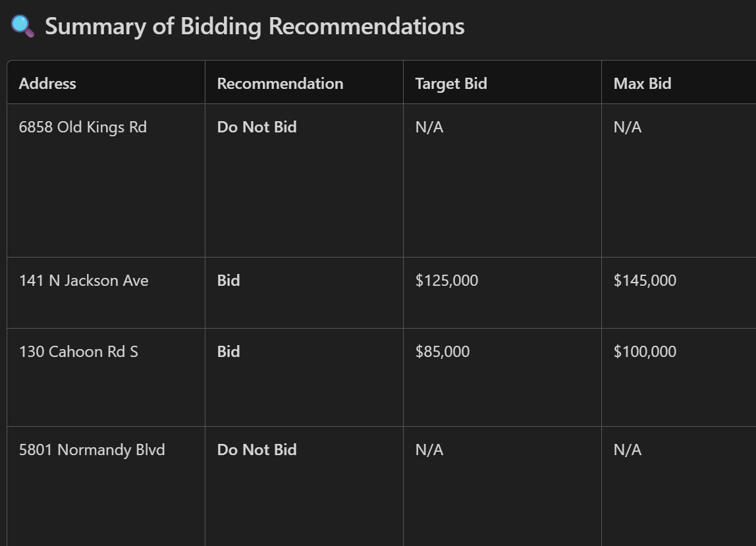Click the 5801 Normandy Blvd address cell
The image size is (756, 546).
[x=92, y=450]
